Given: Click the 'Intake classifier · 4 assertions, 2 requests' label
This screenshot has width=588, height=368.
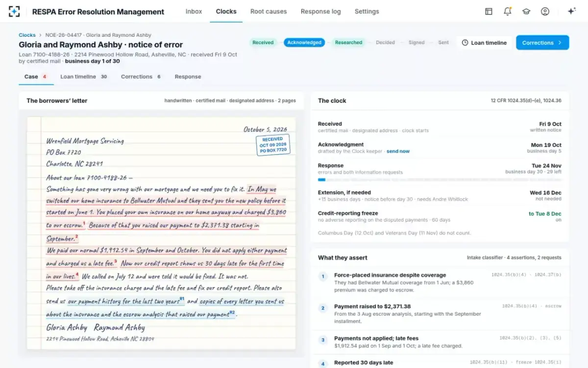Looking at the screenshot, I should tap(514, 258).
